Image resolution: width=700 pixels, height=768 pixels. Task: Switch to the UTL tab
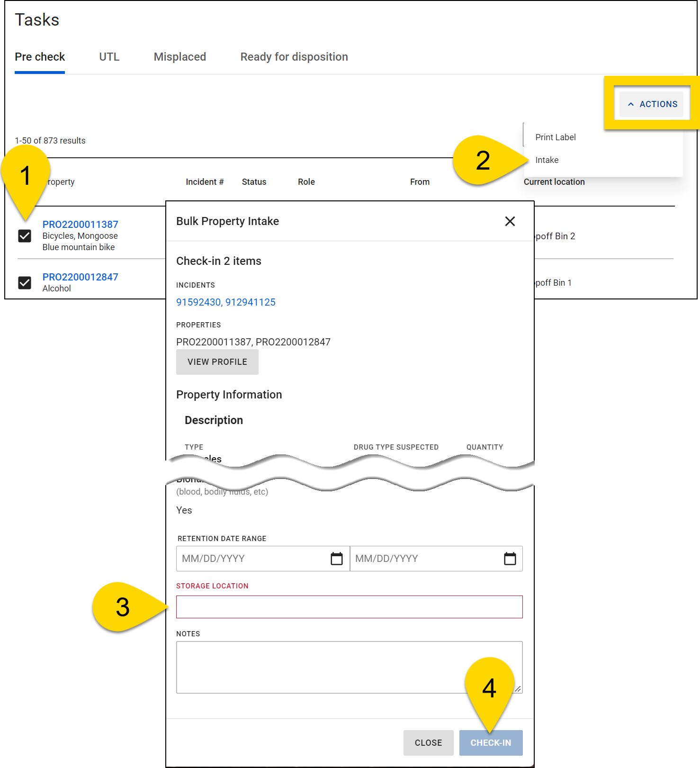tap(109, 57)
